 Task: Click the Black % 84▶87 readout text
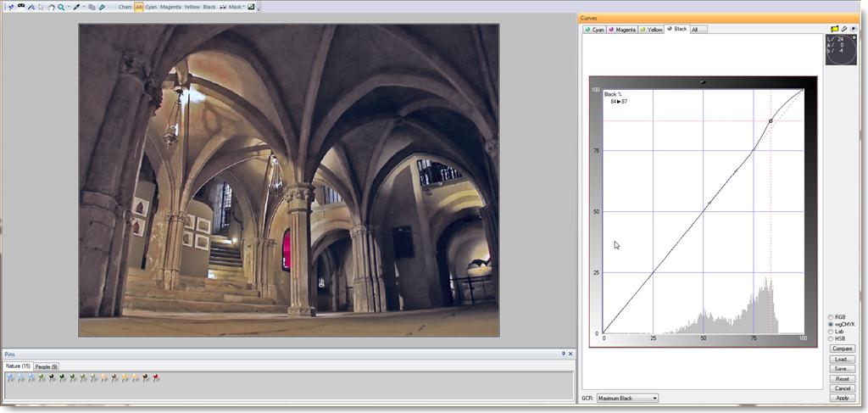pyautogui.click(x=616, y=98)
